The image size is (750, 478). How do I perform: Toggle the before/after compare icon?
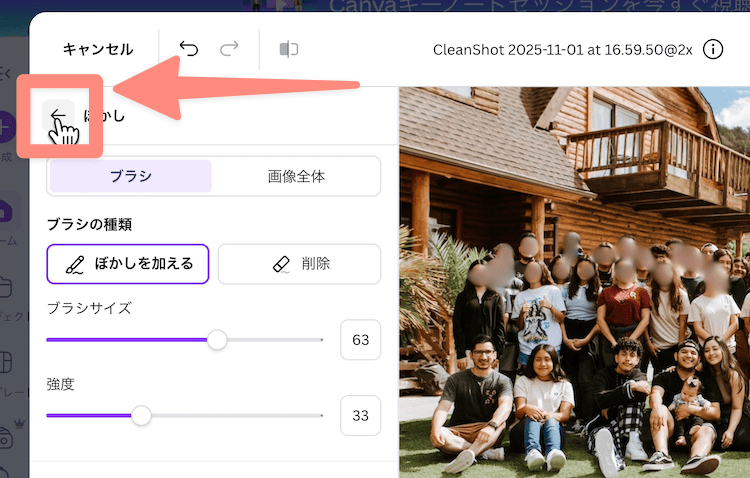tap(289, 49)
